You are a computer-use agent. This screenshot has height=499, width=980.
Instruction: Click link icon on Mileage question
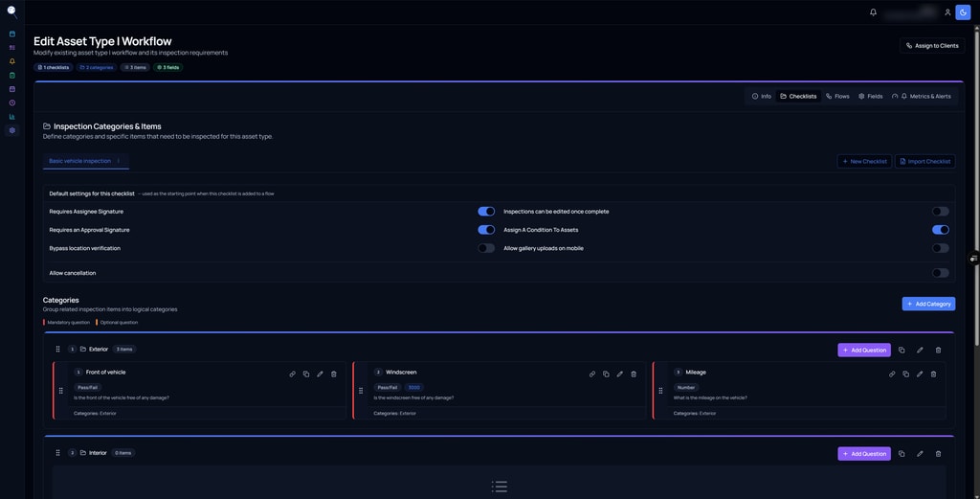coord(892,374)
